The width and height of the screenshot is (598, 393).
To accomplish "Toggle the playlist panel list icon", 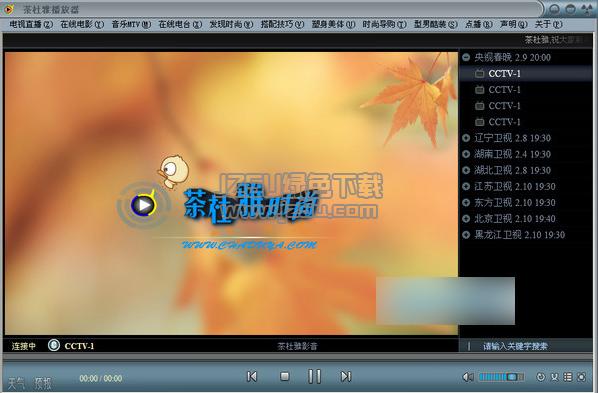I will 568,377.
